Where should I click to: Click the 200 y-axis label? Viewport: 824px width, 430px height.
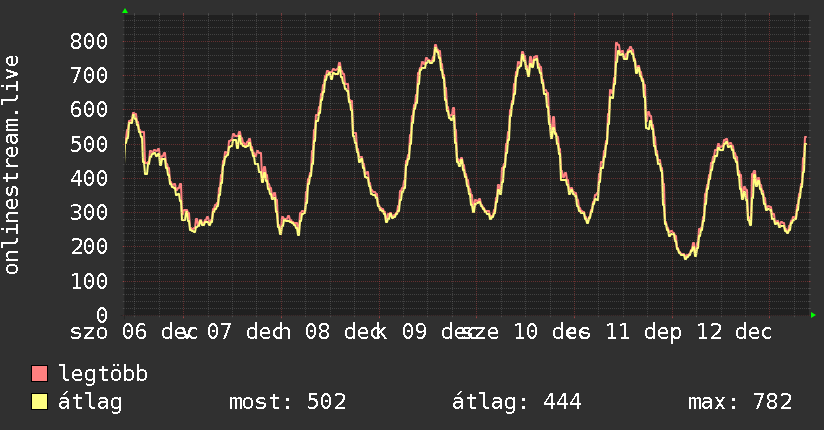(89, 247)
